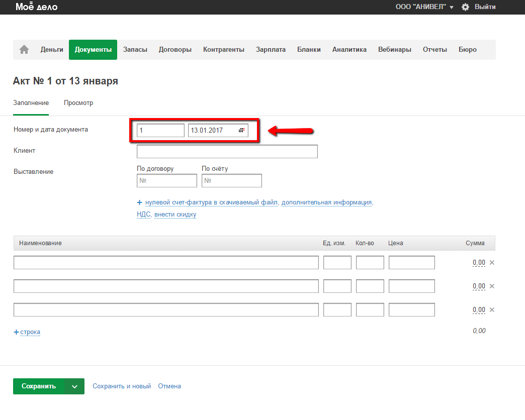Expand additional options with plus icon
Screen dimensions: 525x420
coord(140,202)
